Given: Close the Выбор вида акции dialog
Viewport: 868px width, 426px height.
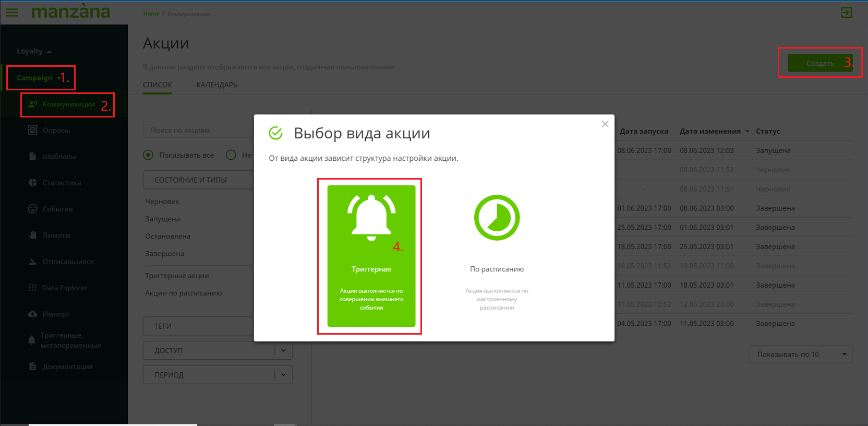Looking at the screenshot, I should pyautogui.click(x=605, y=124).
